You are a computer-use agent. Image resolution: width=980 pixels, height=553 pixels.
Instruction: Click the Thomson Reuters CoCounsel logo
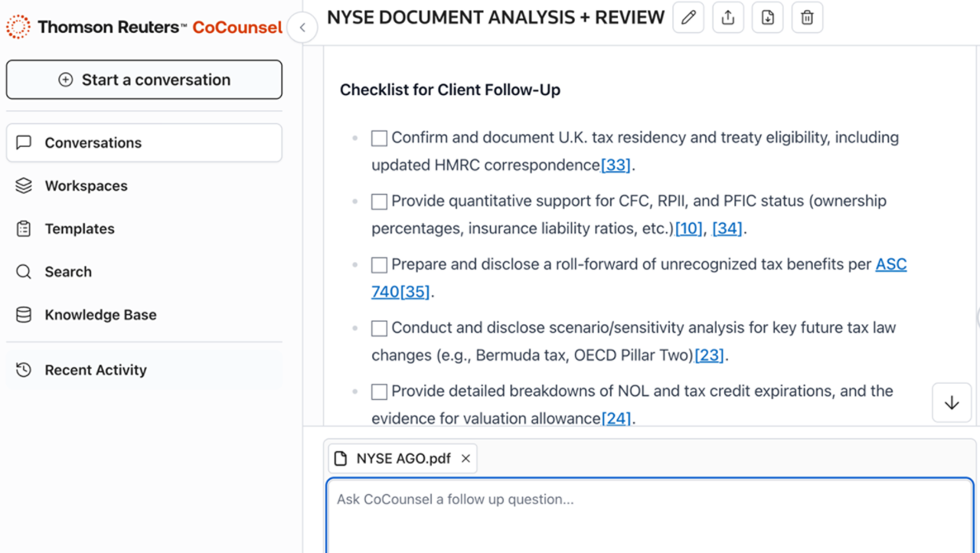point(145,28)
